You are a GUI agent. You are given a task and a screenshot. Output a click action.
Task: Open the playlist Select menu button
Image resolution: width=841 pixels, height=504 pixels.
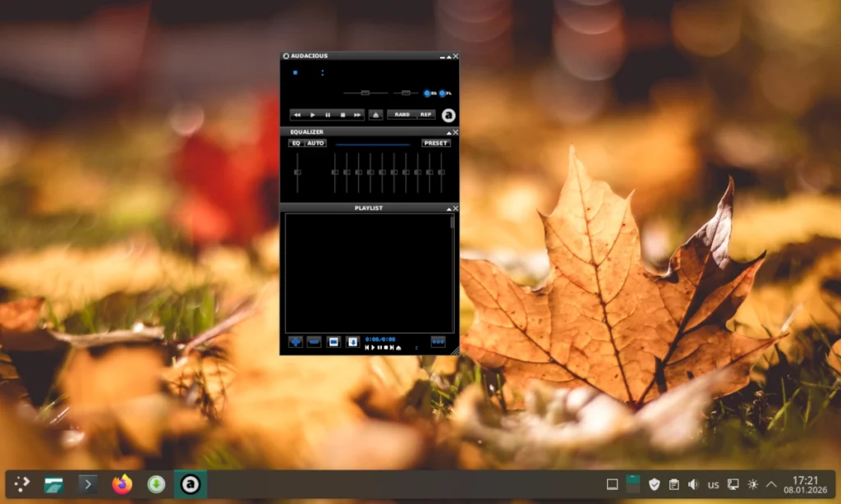(x=333, y=342)
